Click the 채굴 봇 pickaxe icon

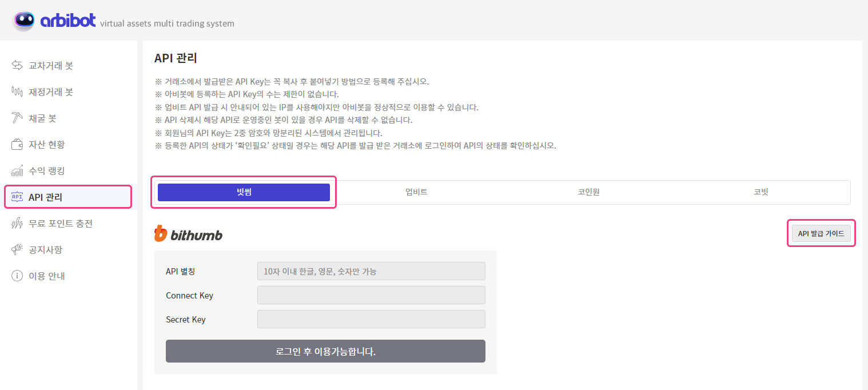click(x=17, y=118)
